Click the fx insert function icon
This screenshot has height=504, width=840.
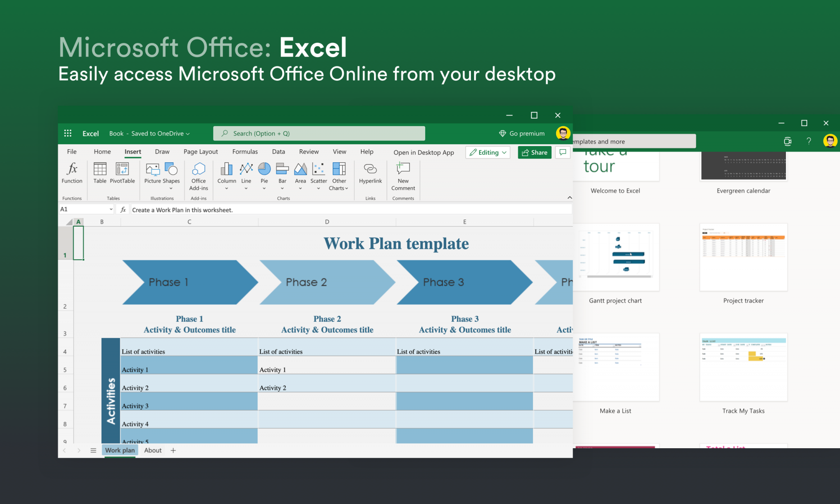click(x=123, y=210)
